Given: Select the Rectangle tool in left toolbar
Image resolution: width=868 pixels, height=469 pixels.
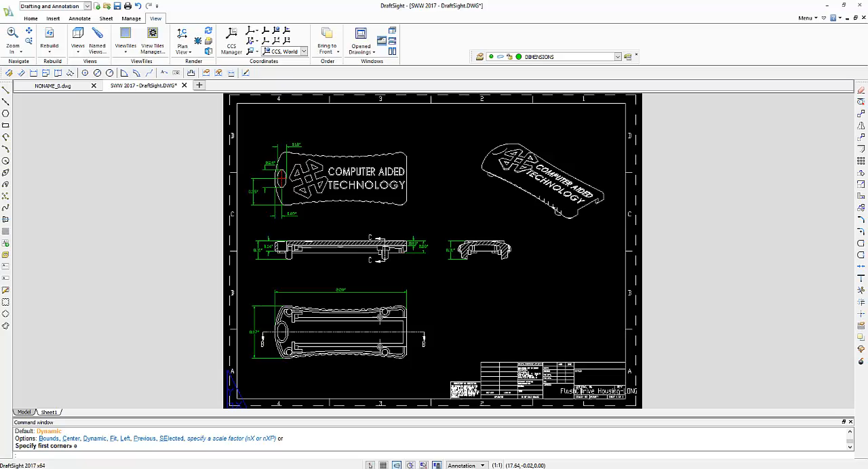Looking at the screenshot, I should coord(5,125).
